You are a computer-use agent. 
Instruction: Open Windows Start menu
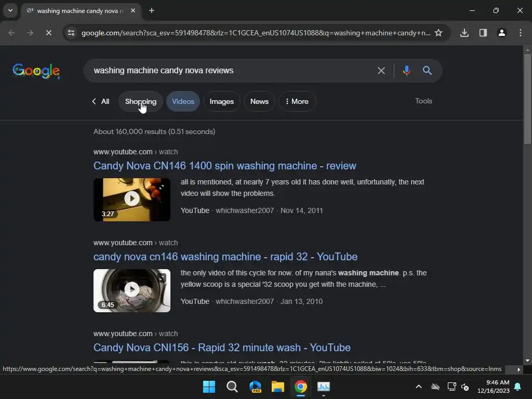(209, 387)
